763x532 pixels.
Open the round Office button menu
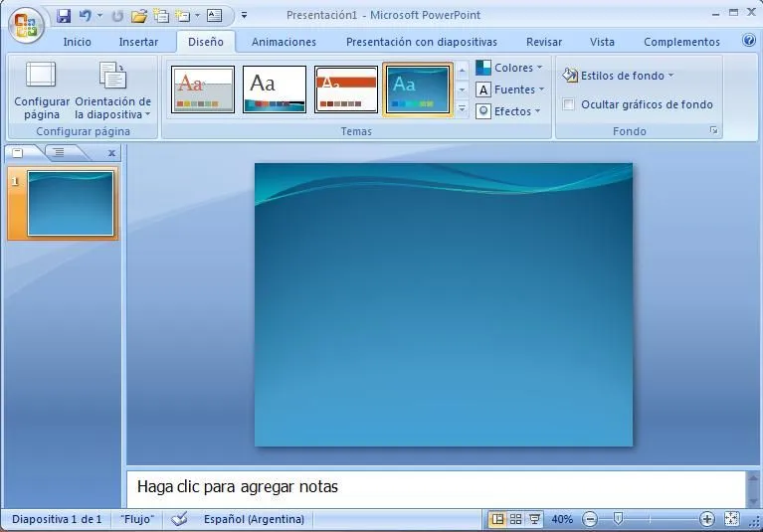coord(26,25)
